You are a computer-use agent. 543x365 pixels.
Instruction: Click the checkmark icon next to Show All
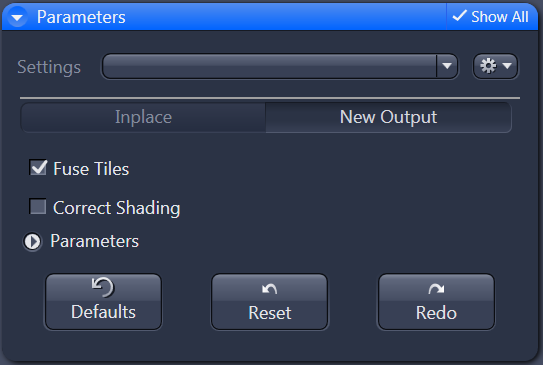[460, 16]
